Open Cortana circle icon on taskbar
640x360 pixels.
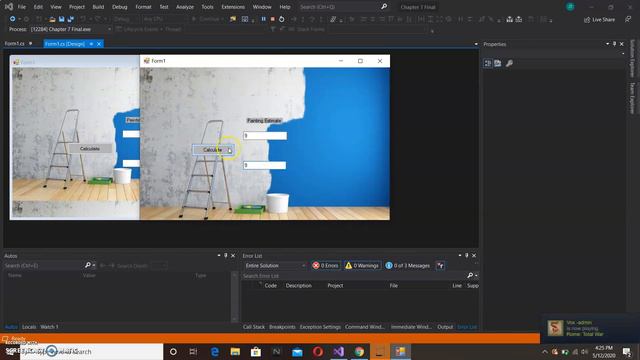click(173, 351)
